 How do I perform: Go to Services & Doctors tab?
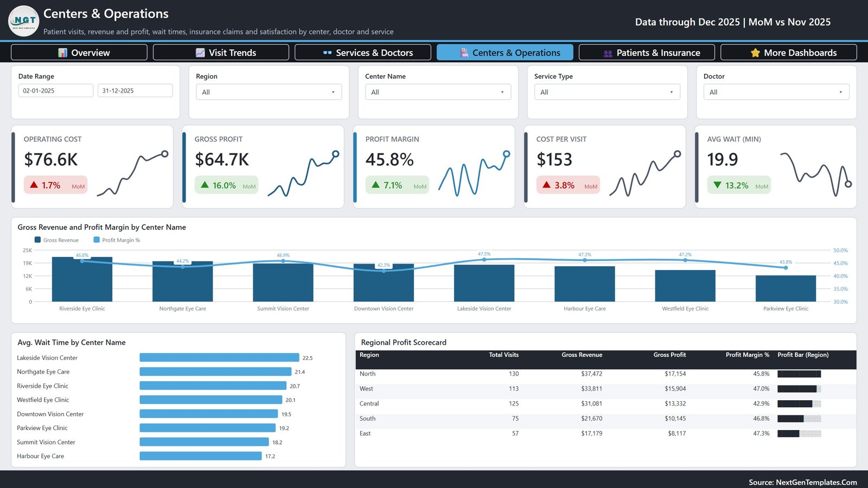click(x=363, y=53)
